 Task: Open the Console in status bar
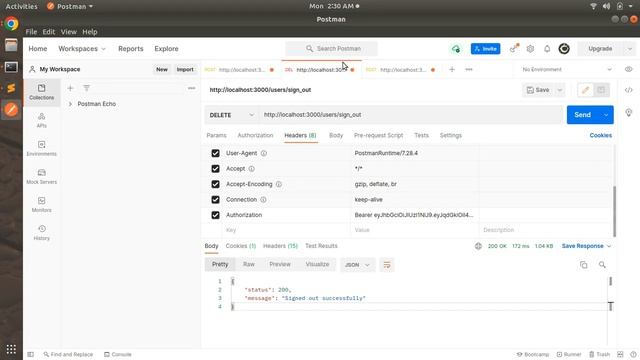click(x=118, y=354)
